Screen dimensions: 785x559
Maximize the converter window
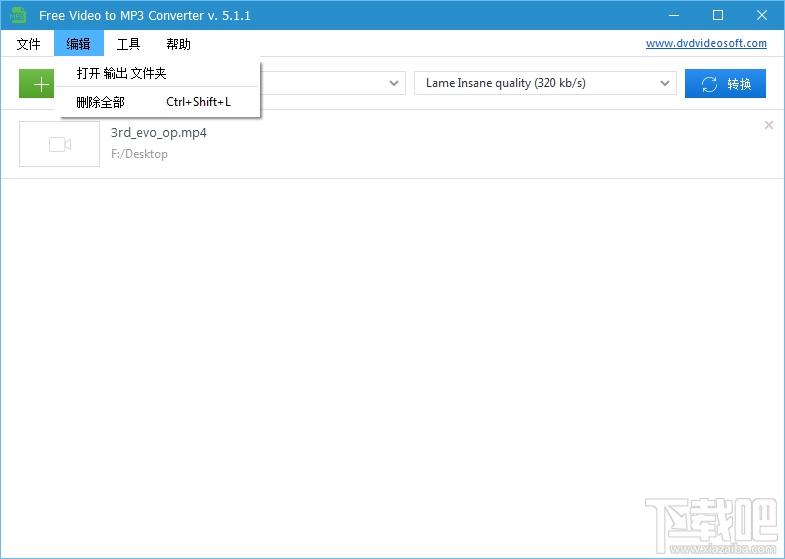pos(717,15)
